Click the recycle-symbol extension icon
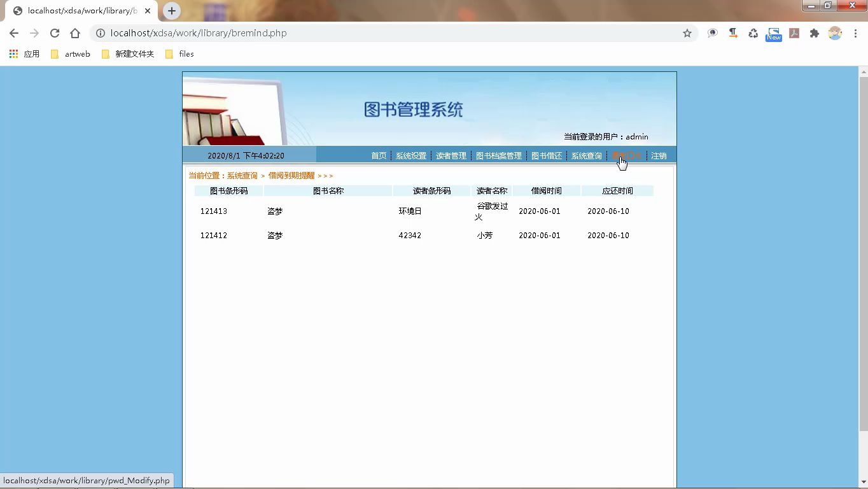 click(753, 32)
